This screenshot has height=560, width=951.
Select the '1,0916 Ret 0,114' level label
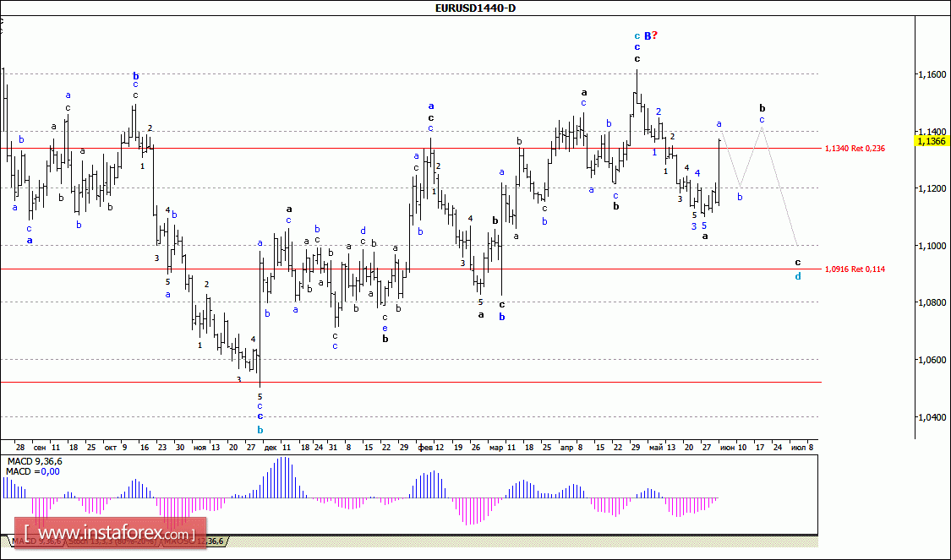tap(855, 269)
